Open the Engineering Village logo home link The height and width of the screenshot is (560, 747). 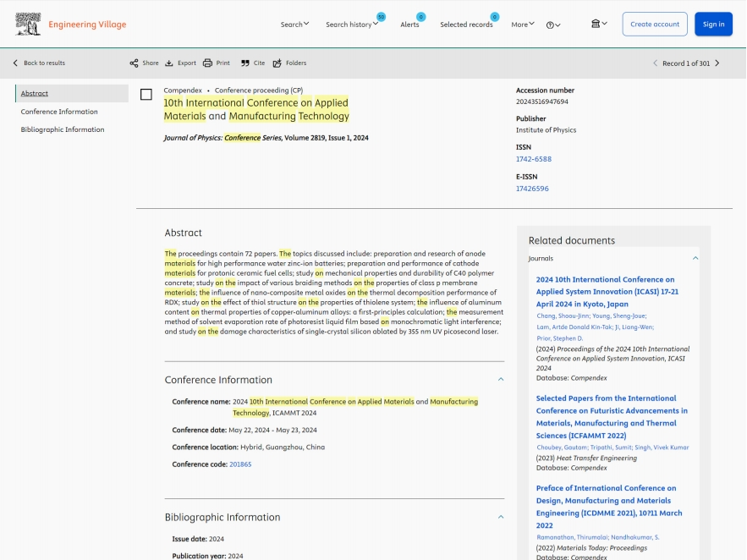[70, 25]
